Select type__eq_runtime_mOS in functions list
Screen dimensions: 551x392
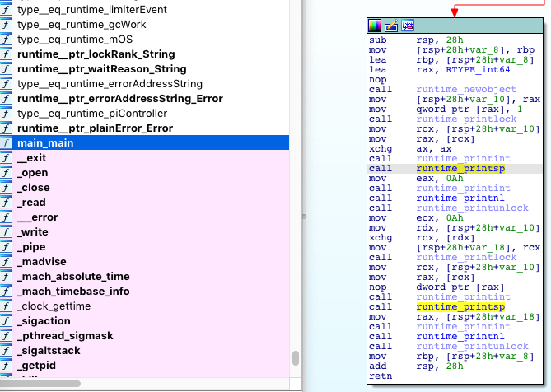pyautogui.click(x=144, y=40)
